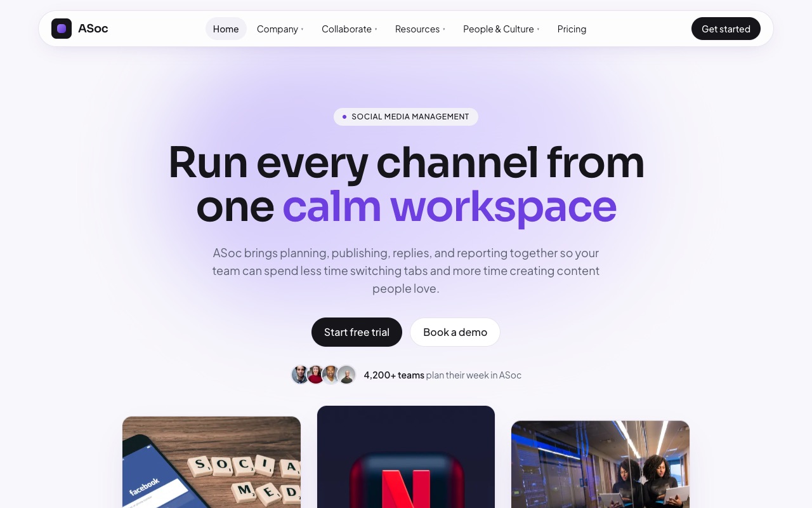This screenshot has height=508, width=812.
Task: Click the Start free trial button
Action: point(357,332)
